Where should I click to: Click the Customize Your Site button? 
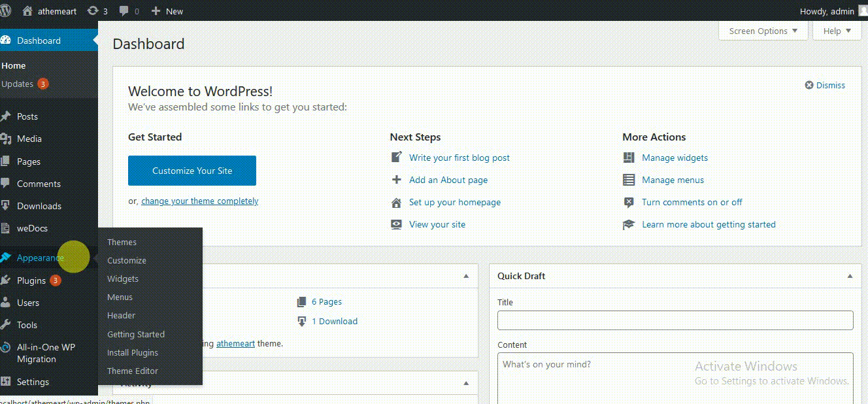(192, 171)
